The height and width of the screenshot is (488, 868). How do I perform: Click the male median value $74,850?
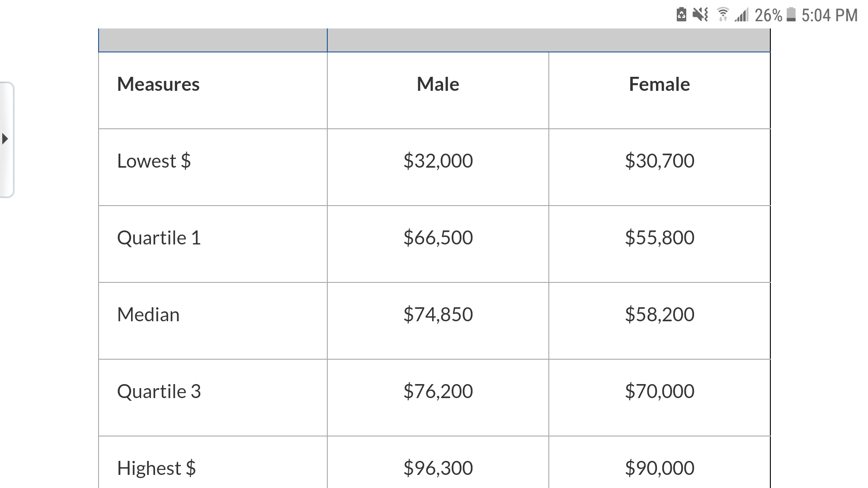point(438,314)
